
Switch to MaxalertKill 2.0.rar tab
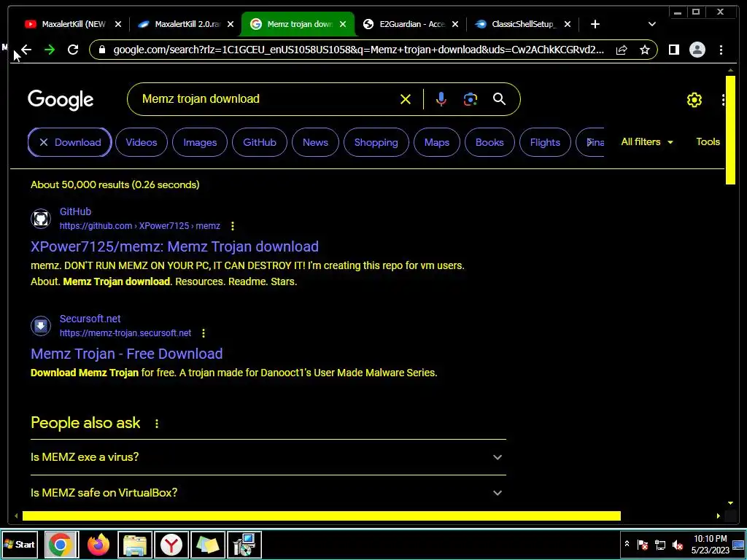coord(187,24)
